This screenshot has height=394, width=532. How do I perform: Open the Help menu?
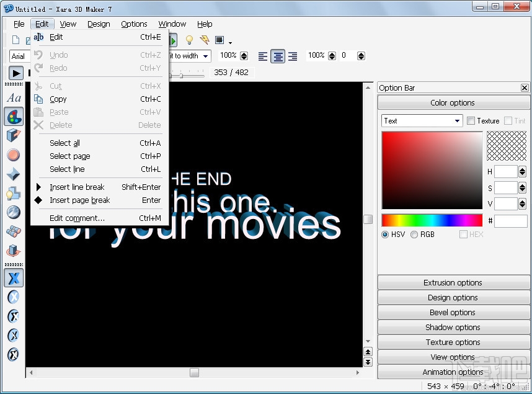205,24
